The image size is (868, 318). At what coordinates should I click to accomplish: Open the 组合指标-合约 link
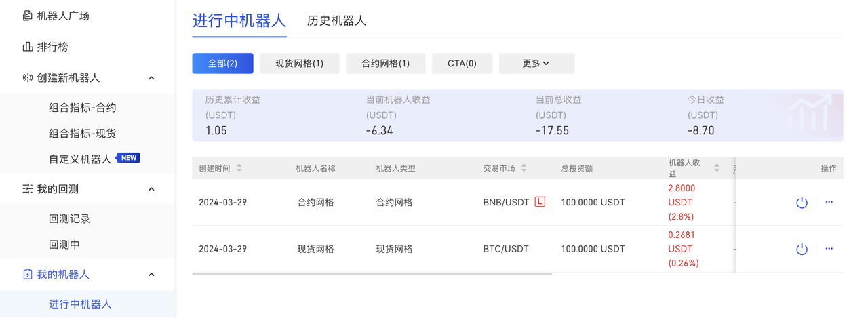83,108
